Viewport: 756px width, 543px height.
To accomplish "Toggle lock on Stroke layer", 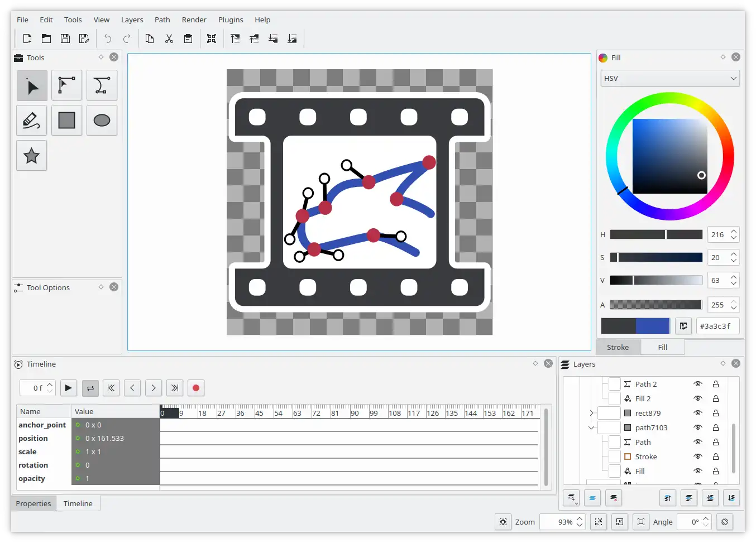I will click(715, 456).
